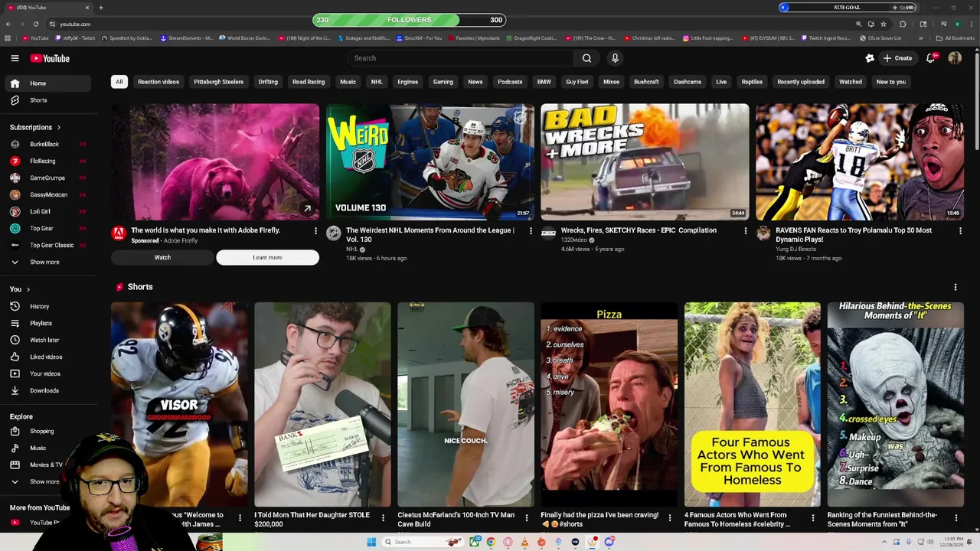Select Recently uploaded filter chip
The width and height of the screenshot is (980, 551).
(x=801, y=82)
